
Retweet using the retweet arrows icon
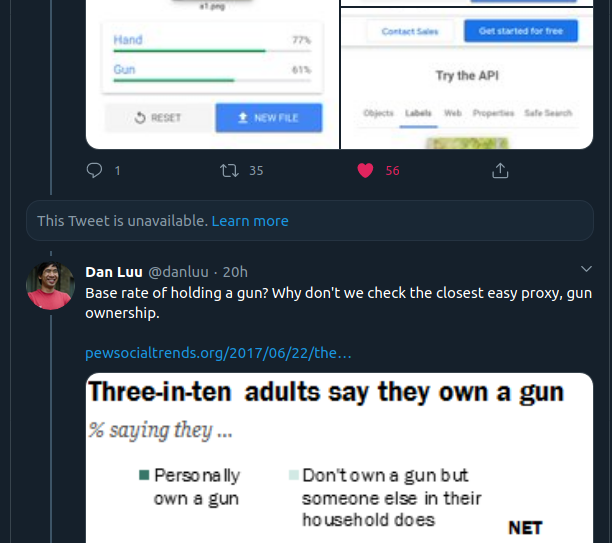[x=229, y=171]
